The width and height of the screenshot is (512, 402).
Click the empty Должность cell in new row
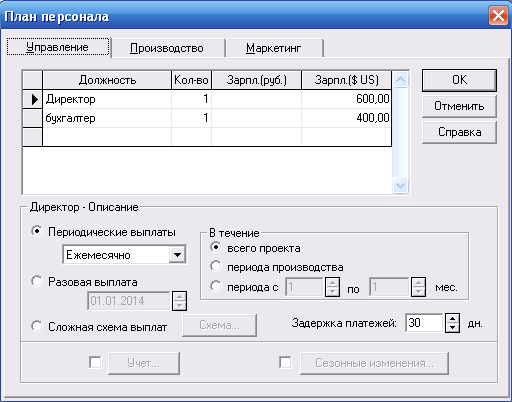[107, 137]
